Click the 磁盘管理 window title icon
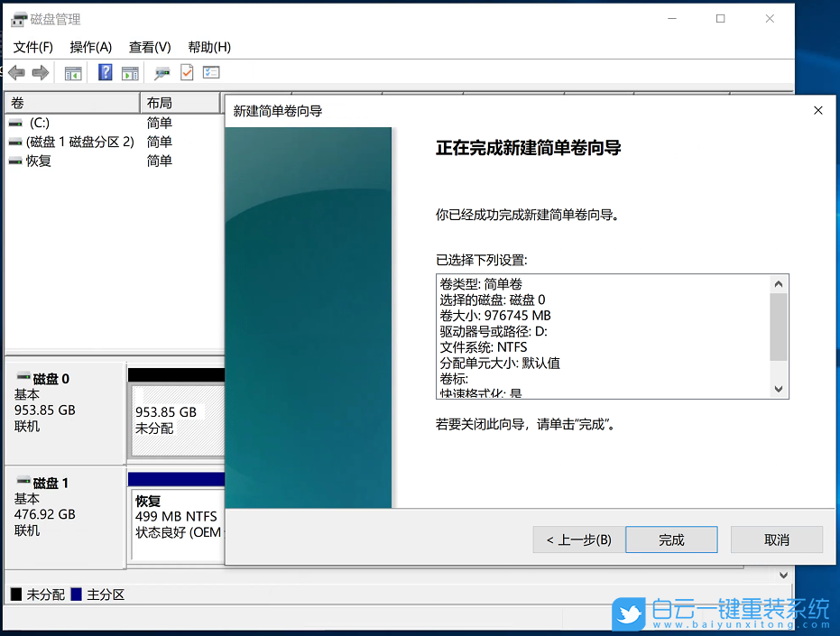 click(18, 18)
